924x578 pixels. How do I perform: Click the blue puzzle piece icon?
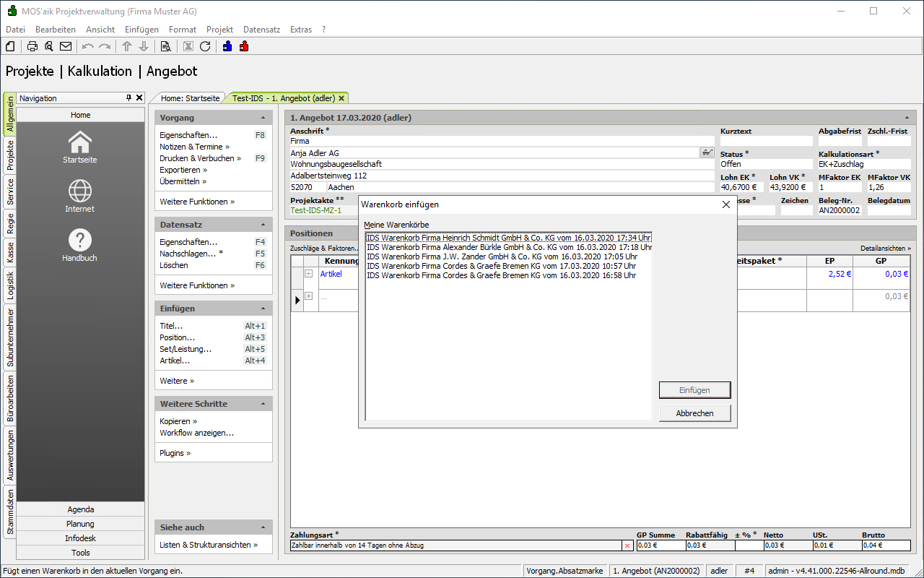[x=227, y=46]
